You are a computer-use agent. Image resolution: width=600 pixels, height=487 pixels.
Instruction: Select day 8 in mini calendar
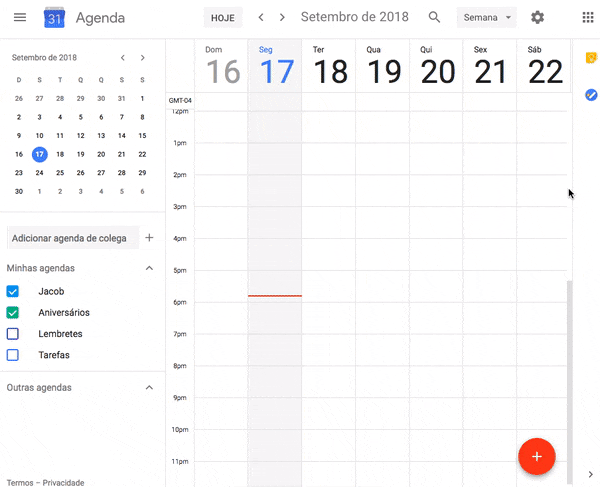pyautogui.click(x=142, y=117)
